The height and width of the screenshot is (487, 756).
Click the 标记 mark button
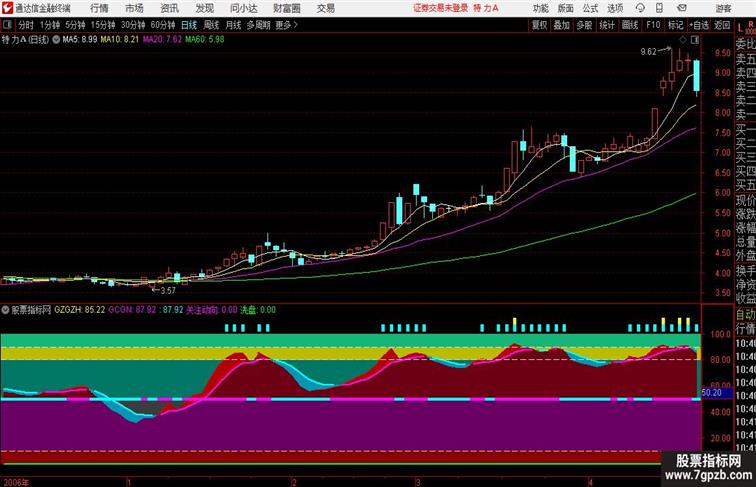pyautogui.click(x=675, y=25)
